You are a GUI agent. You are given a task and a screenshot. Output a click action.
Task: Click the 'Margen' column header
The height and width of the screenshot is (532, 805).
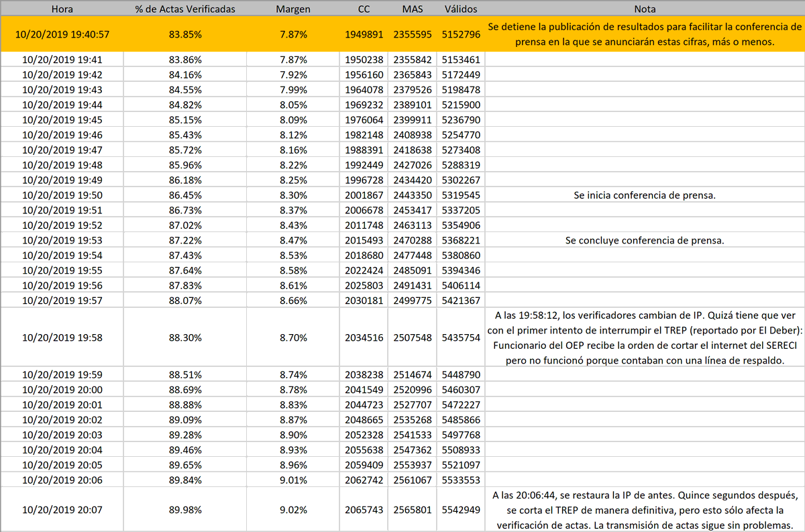(x=292, y=9)
